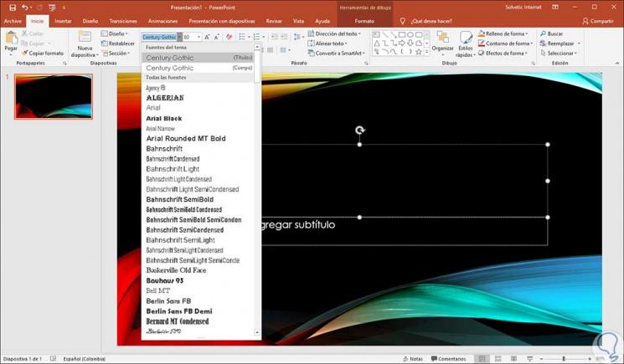Switch to reading view icon

tap(513, 358)
